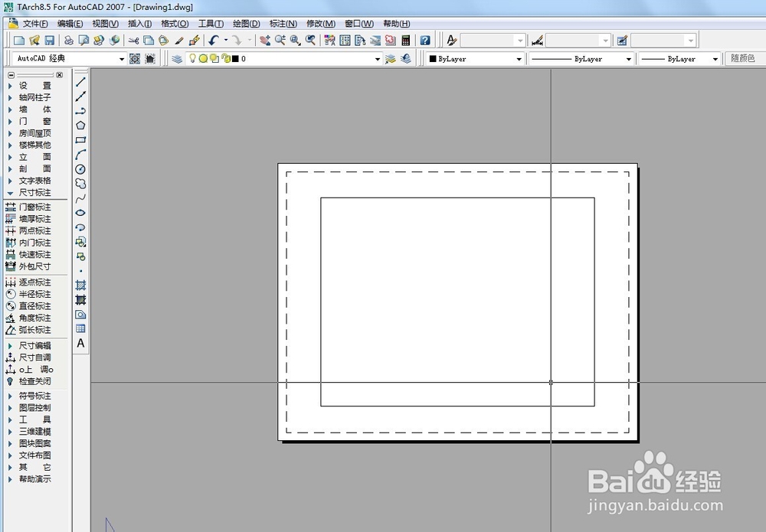Click layer 0 black color swatch
Viewport: 766px width, 532px height.
pyautogui.click(x=235, y=59)
